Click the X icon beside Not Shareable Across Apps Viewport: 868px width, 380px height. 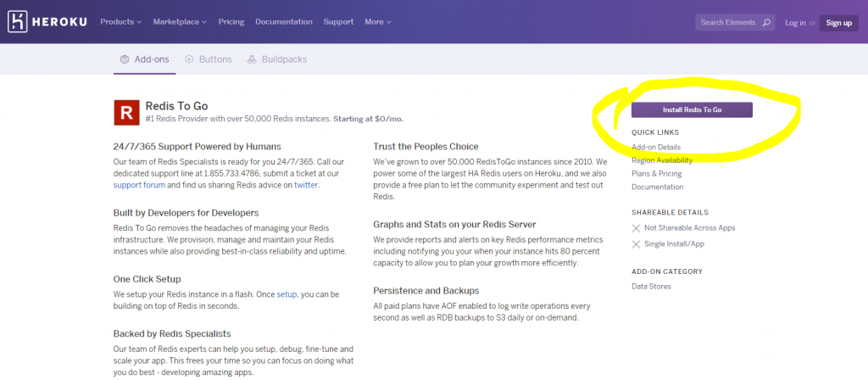pos(636,228)
